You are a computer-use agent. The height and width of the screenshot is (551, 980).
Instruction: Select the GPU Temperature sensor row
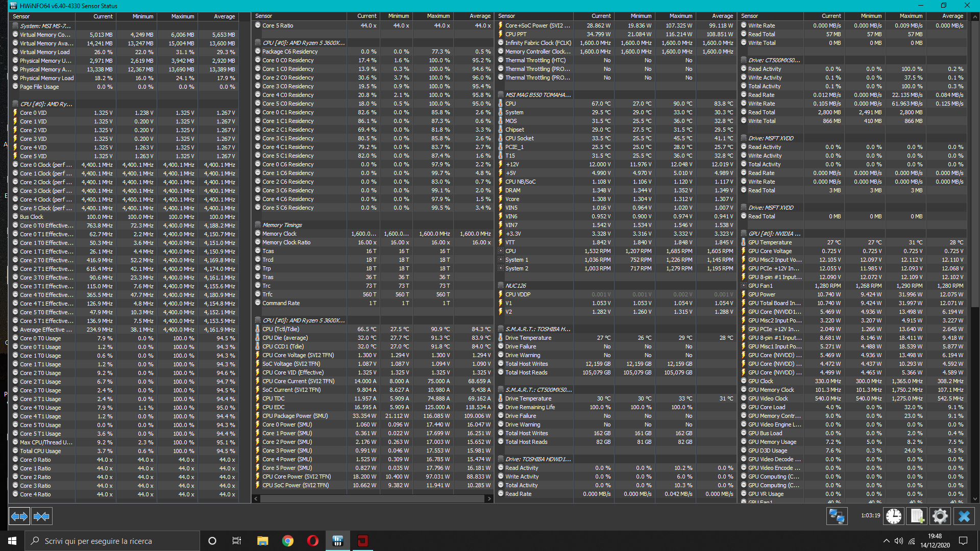[x=770, y=242]
